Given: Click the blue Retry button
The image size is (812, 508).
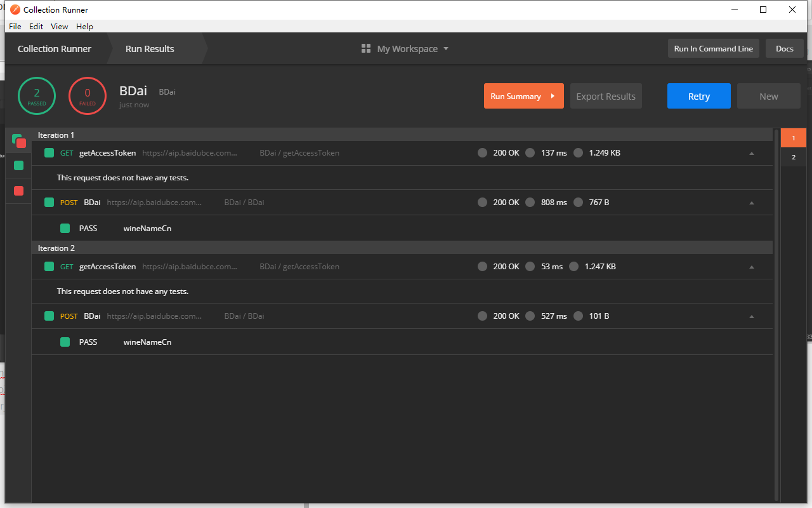Looking at the screenshot, I should pyautogui.click(x=699, y=96).
